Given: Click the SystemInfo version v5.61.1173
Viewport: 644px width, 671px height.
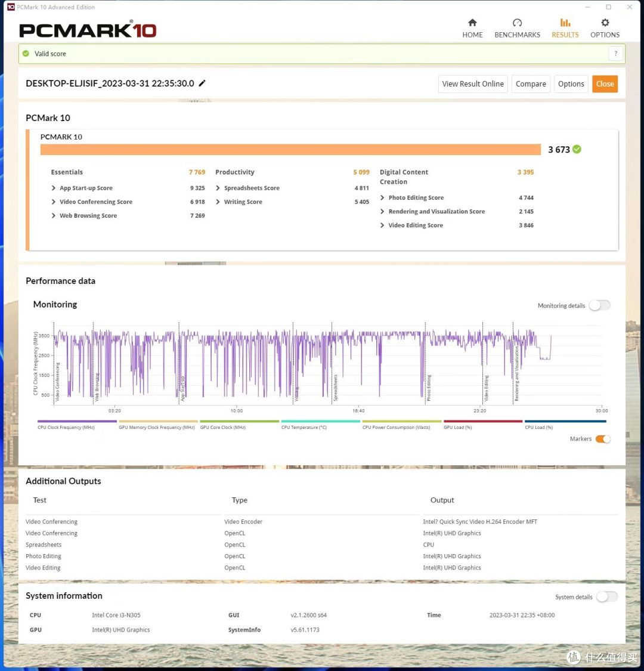Looking at the screenshot, I should pyautogui.click(x=305, y=630).
